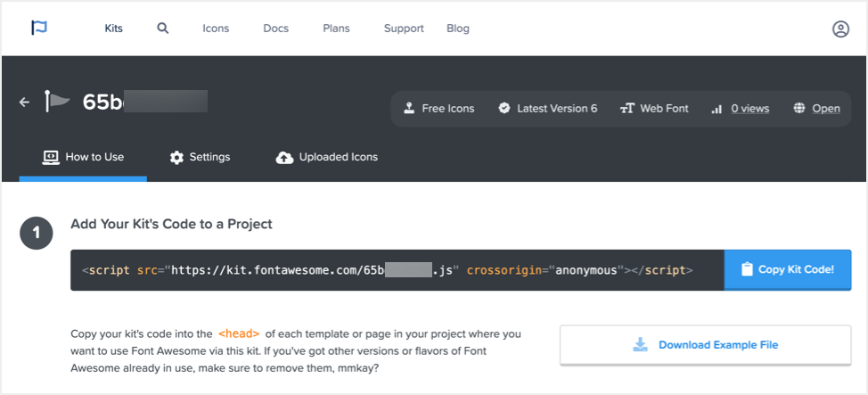
Task: Go to Kits in navigation
Action: point(114,29)
